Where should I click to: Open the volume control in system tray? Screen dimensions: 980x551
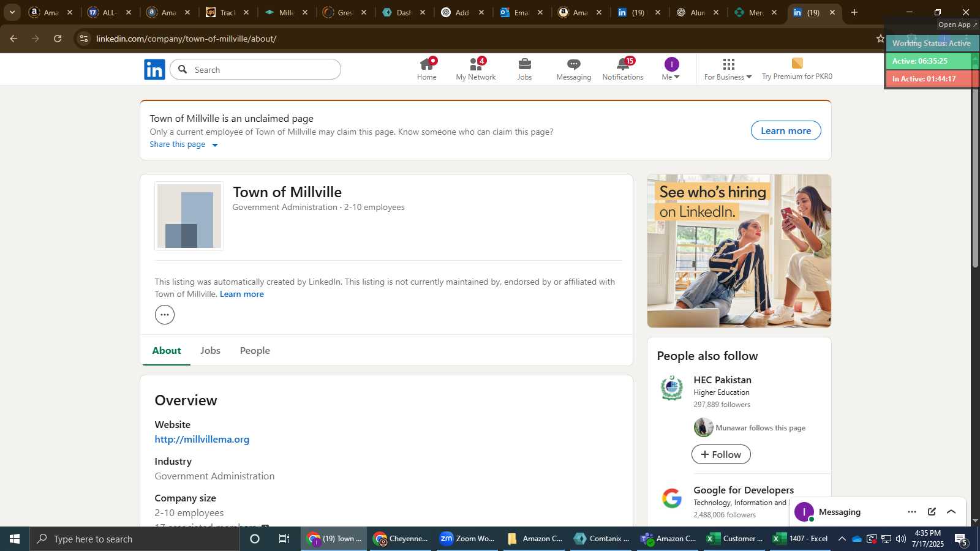tap(901, 539)
